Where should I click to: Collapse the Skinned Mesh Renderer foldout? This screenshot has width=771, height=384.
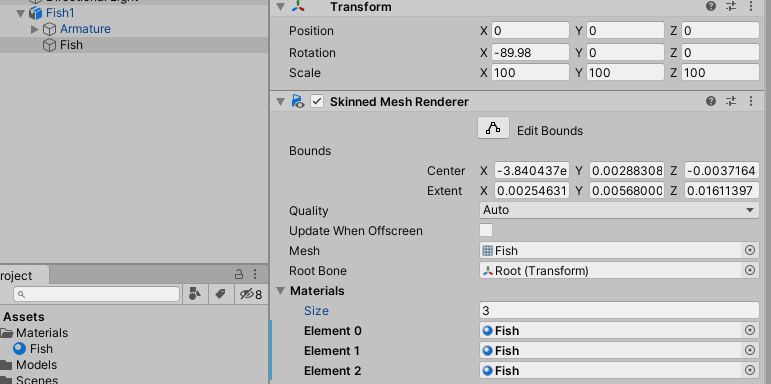click(x=280, y=101)
